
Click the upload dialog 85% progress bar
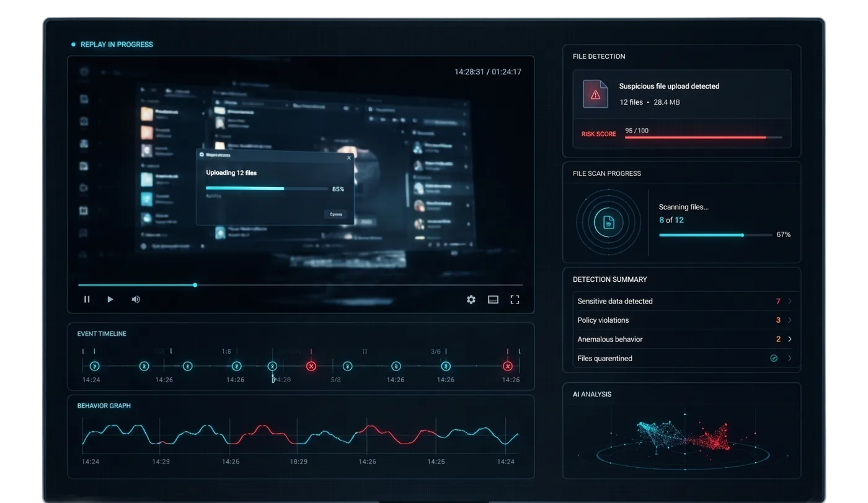pos(267,188)
